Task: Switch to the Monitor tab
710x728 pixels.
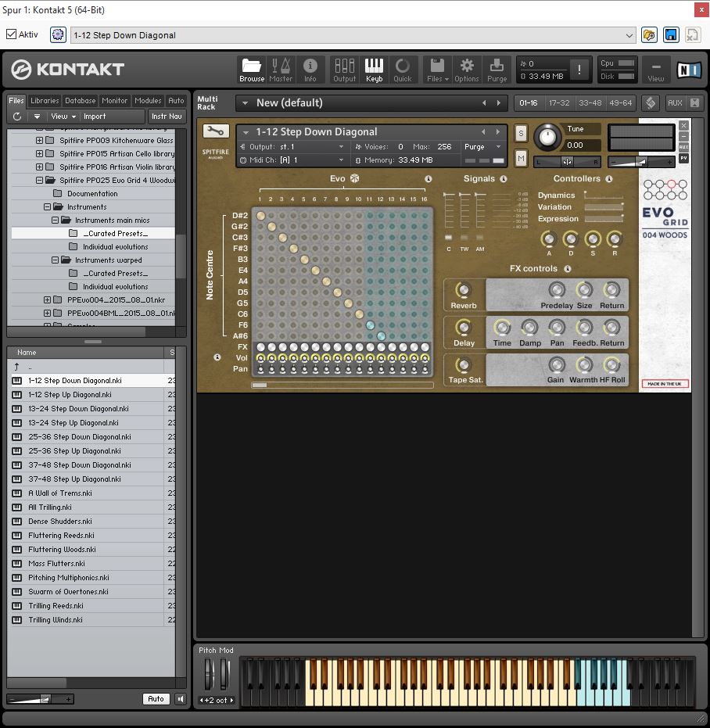Action: click(114, 101)
